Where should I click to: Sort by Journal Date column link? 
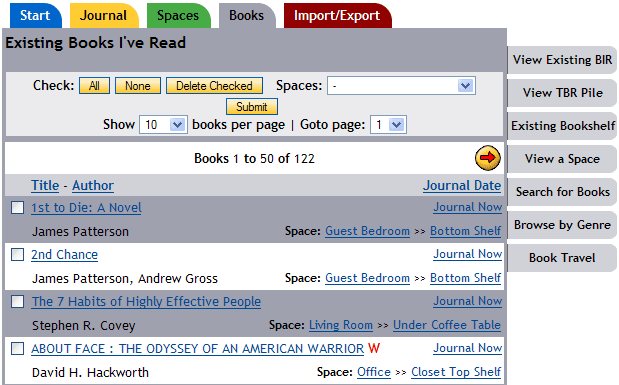coord(462,185)
